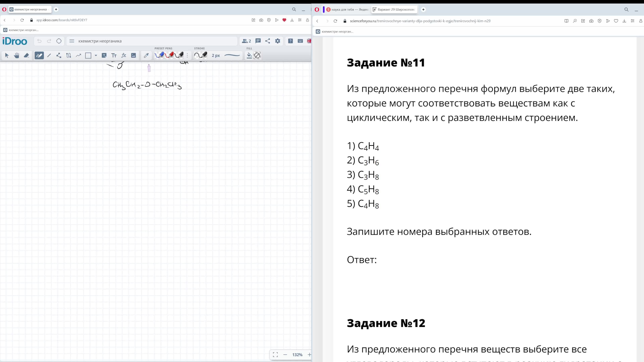Open the formula fx tool
Screen dimensions: 644x362
[124, 55]
